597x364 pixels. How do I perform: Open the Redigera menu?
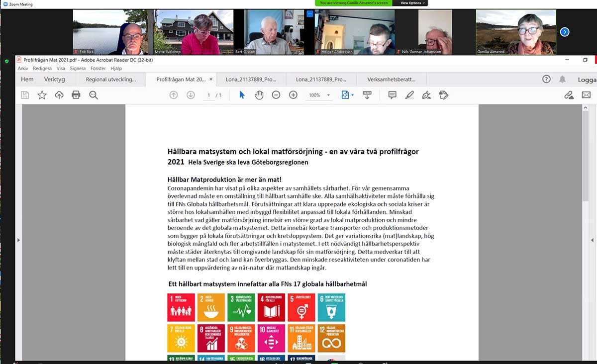tap(42, 69)
